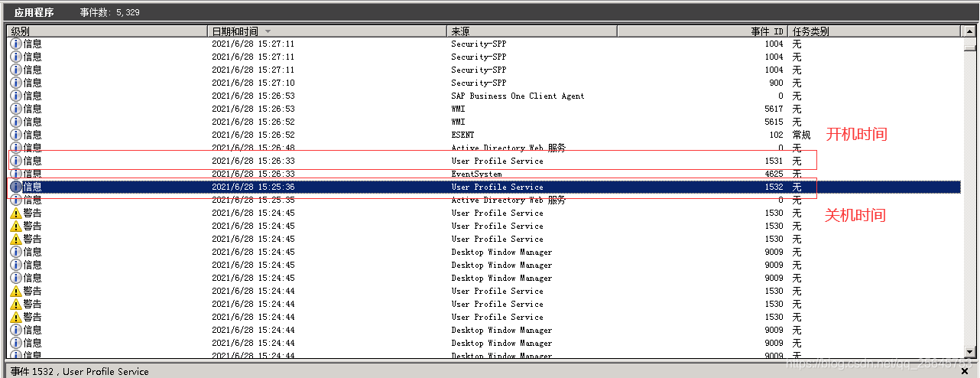Click info icon of EventSystem 4625 row
The width and height of the screenshot is (980, 378).
coord(16,174)
